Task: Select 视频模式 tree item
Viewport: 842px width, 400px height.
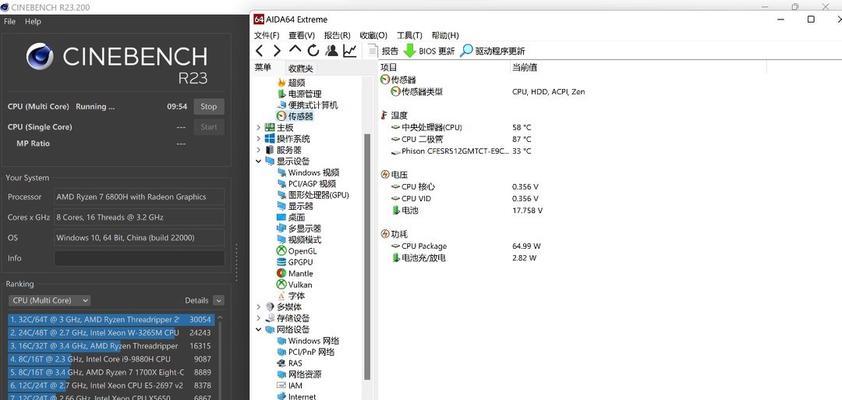Action: [x=299, y=239]
